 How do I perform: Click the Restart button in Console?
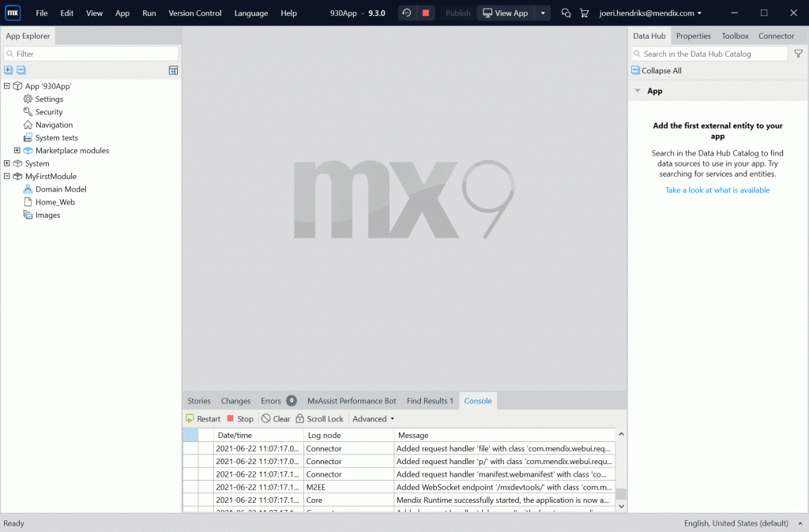coord(203,419)
